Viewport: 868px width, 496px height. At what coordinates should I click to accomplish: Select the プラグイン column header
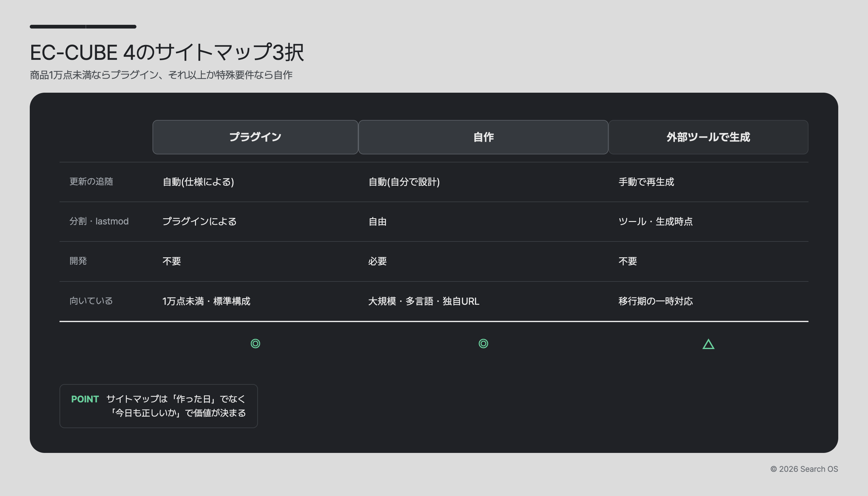coord(255,137)
